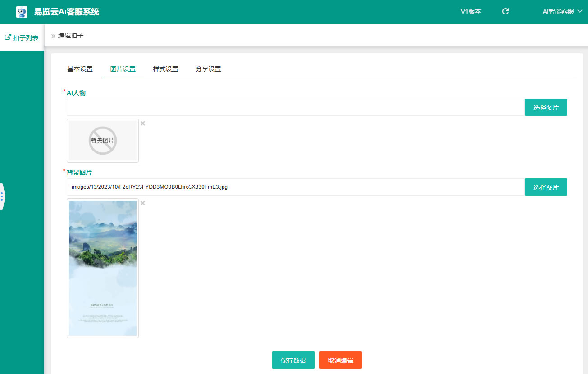Open the 分享设置 tab
This screenshot has height=374, width=588.
[208, 69]
